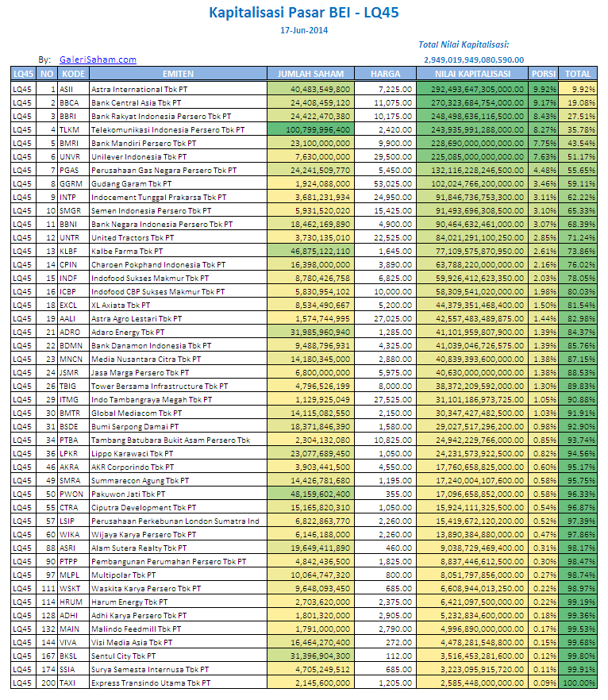
Task: Click the date 17-Jun-2014
Action: click(303, 30)
